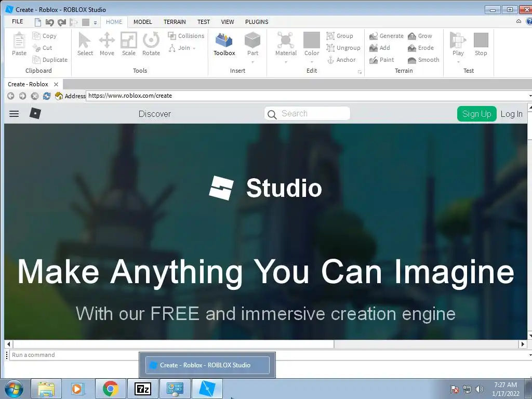Click the green Sign Up button
The width and height of the screenshot is (532, 399).
click(477, 114)
